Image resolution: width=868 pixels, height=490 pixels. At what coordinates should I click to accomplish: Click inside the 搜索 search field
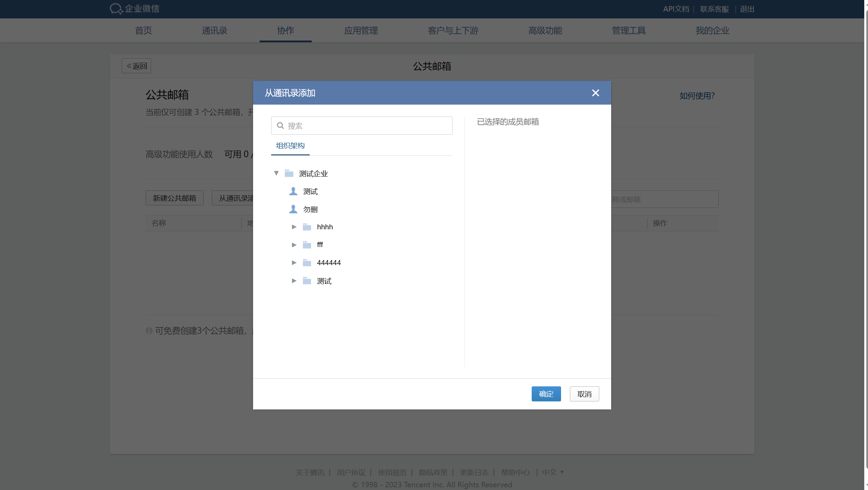pyautogui.click(x=362, y=125)
